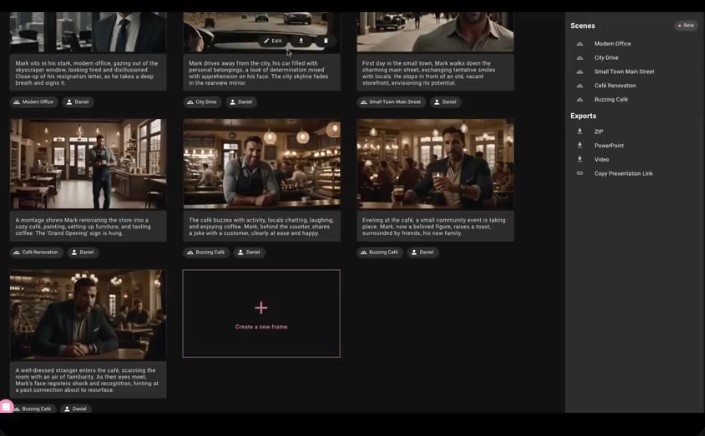Open the pink chat bubble widget
This screenshot has width=705, height=436.
click(x=6, y=406)
